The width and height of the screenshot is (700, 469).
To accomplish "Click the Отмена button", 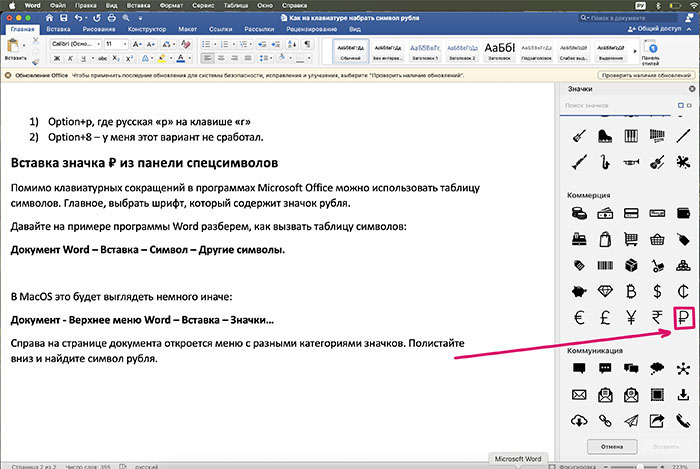I will (x=612, y=446).
